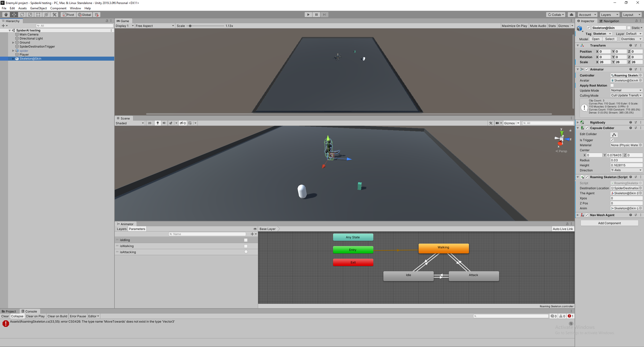This screenshot has width=644, height=347.
Task: Toggle the isWalking parameter checkbox
Action: tap(246, 246)
